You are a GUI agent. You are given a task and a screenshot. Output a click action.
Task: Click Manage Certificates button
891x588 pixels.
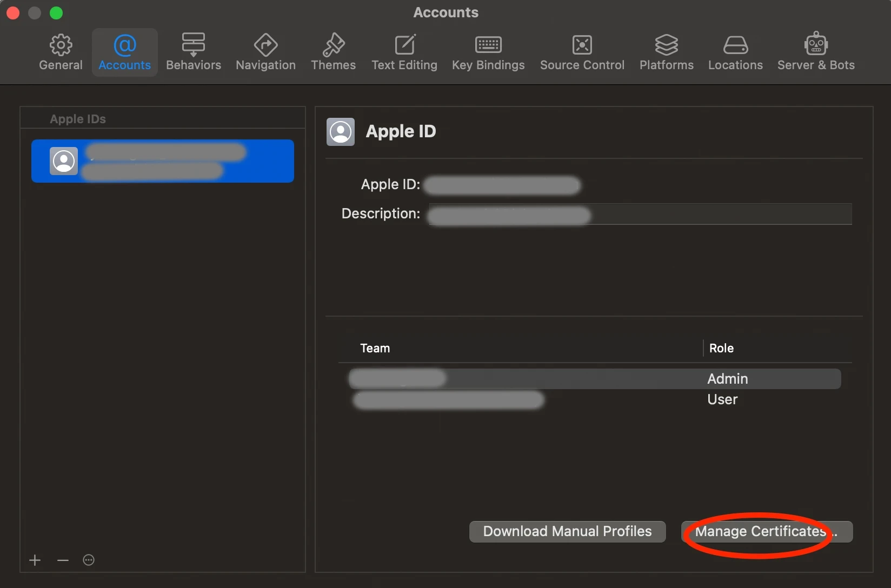tap(767, 532)
